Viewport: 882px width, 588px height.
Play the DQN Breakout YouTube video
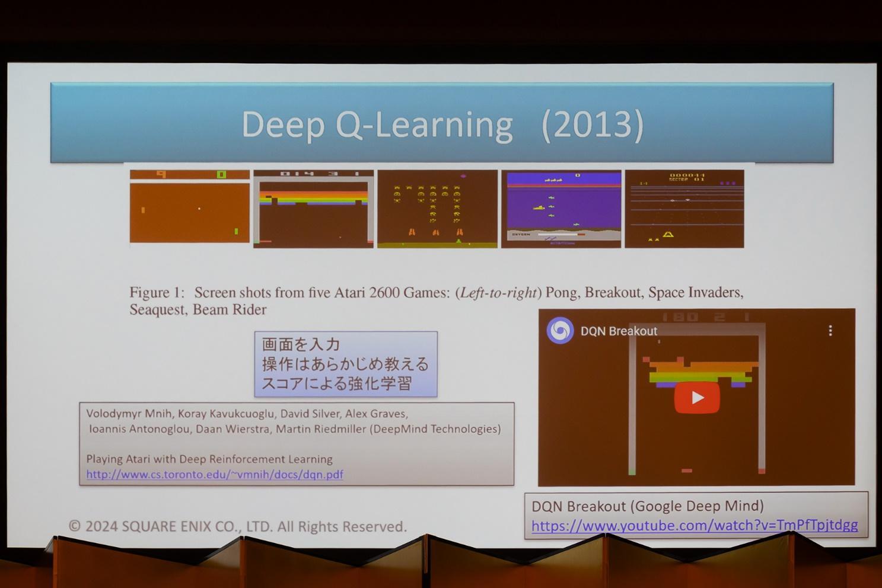pyautogui.click(x=697, y=397)
